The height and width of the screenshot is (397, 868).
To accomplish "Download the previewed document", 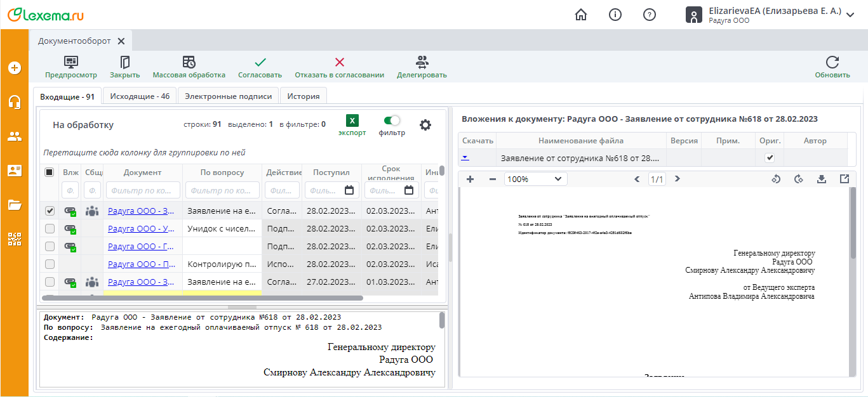I will coord(821,179).
